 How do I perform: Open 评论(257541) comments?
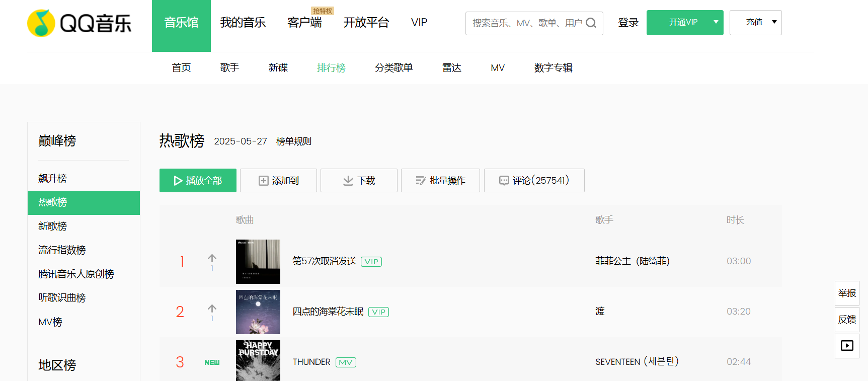pos(534,181)
